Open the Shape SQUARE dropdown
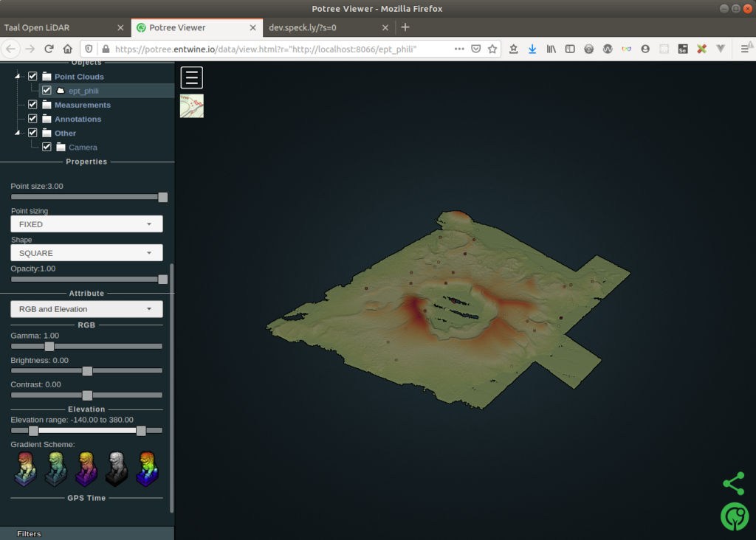Screen dimensions: 756x540 87,253
